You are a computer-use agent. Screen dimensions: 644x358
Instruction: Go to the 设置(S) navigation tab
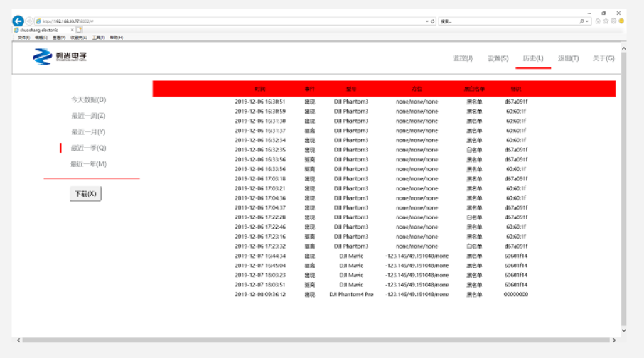pyautogui.click(x=498, y=58)
